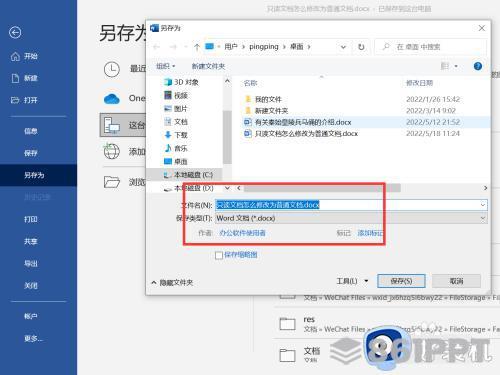Click the pingping breadcrumb in address bar
This screenshot has width=500, height=375.
(264, 47)
